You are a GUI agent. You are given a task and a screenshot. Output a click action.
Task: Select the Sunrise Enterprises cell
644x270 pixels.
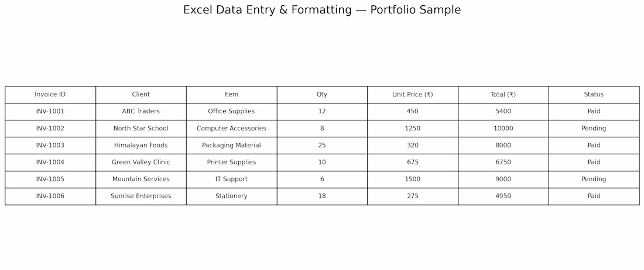[x=141, y=196]
